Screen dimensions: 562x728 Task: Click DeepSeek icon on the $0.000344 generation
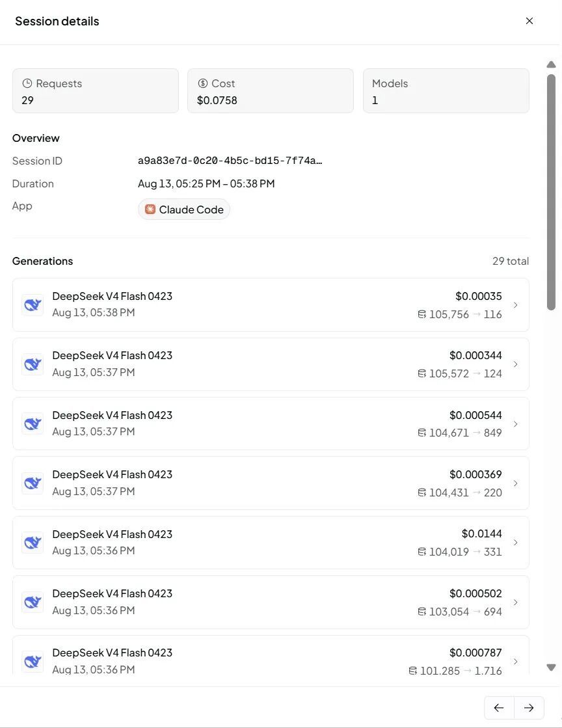33,364
